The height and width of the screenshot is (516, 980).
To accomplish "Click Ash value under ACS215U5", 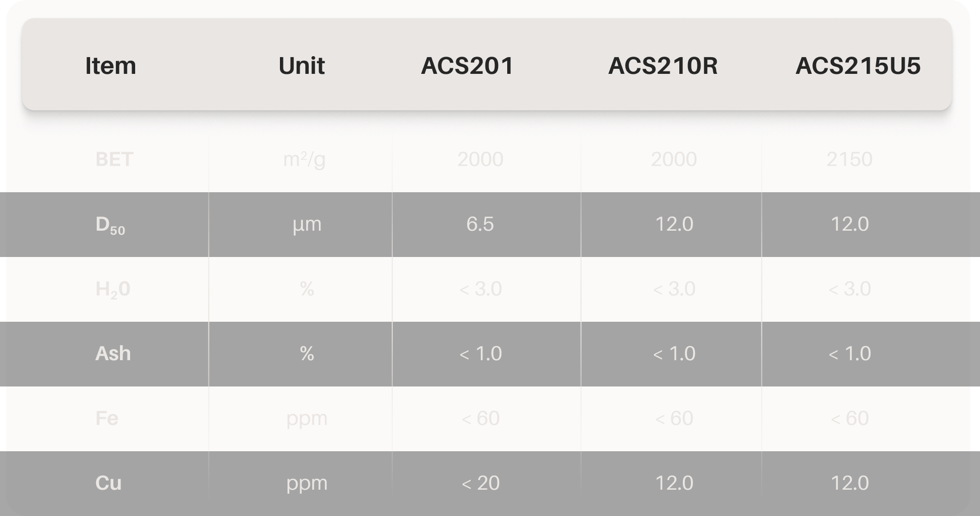I will pos(850,354).
